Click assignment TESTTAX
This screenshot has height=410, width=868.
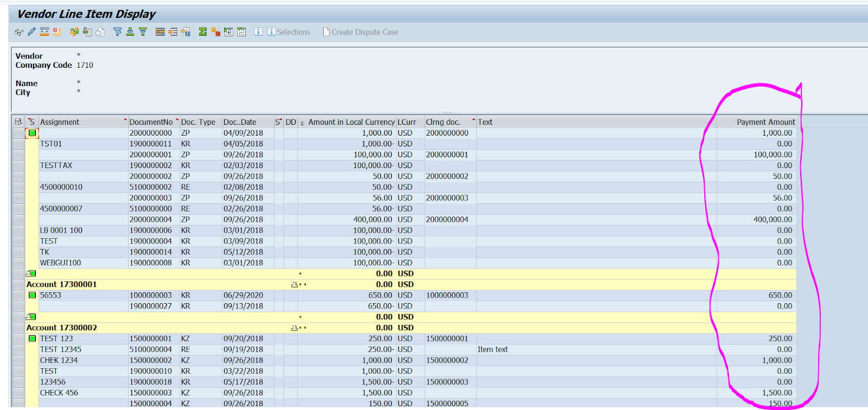point(56,165)
